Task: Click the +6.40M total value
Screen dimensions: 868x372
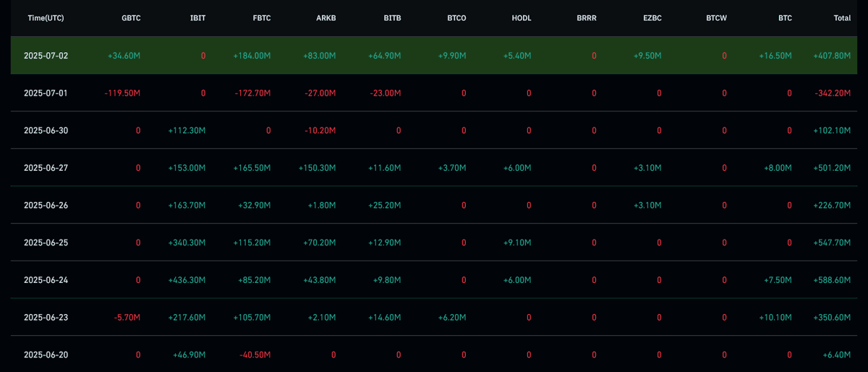Action: pyautogui.click(x=835, y=355)
